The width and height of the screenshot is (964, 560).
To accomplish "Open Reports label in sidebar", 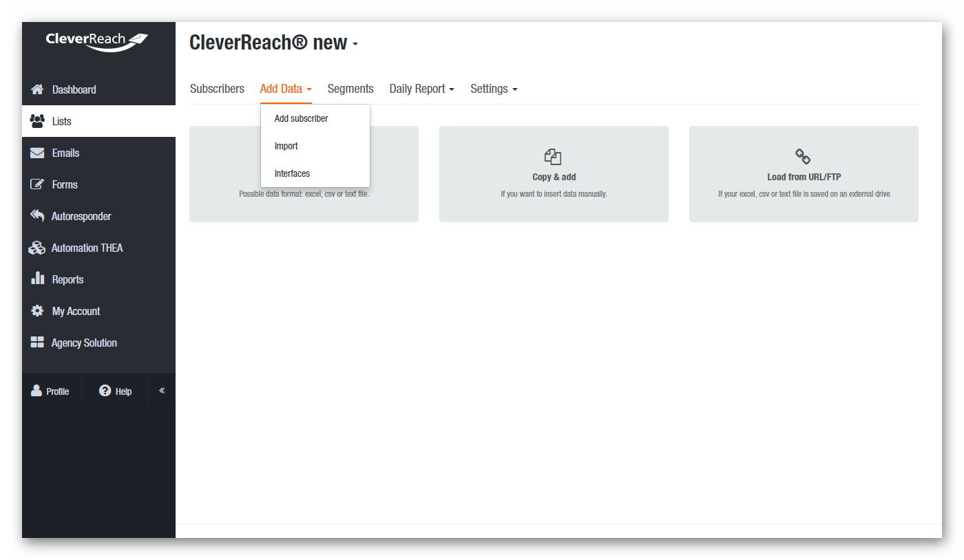I will pyautogui.click(x=67, y=279).
